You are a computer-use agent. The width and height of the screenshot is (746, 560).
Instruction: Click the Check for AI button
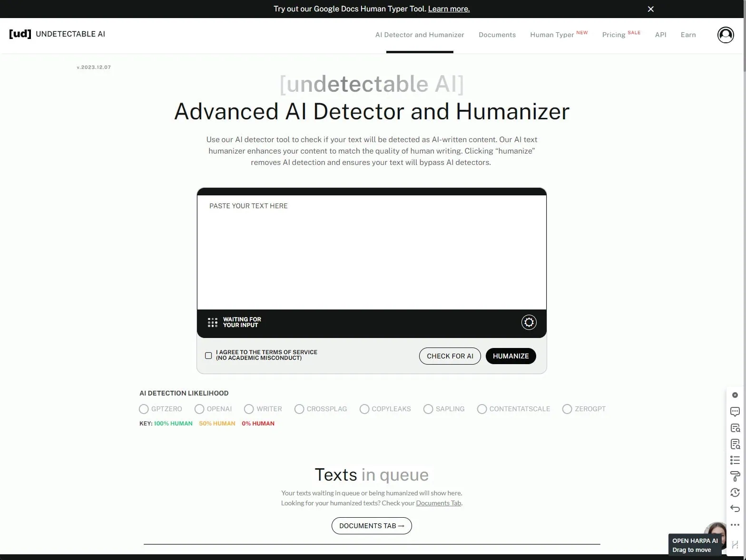(450, 356)
